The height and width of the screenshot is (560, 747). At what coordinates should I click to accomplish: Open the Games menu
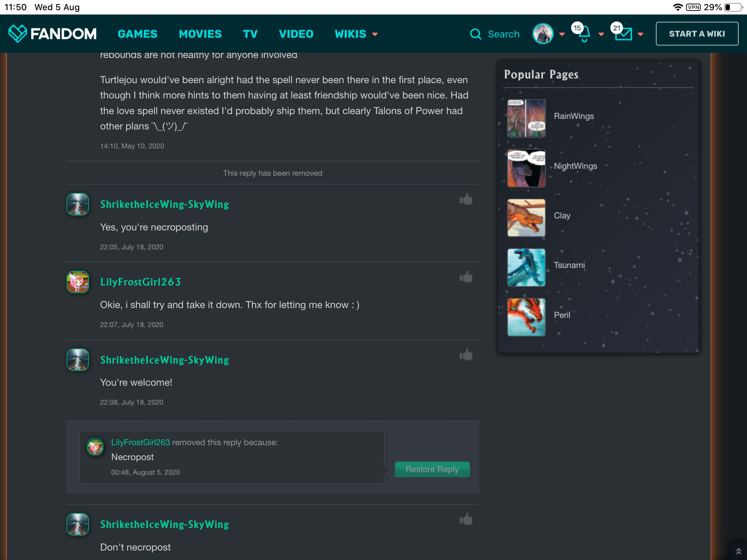coord(138,34)
